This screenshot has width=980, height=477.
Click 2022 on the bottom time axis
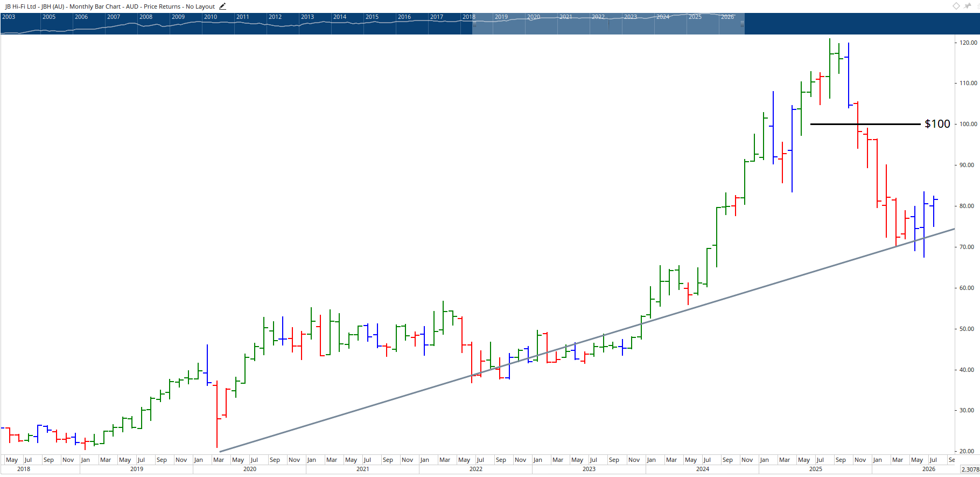[476, 469]
